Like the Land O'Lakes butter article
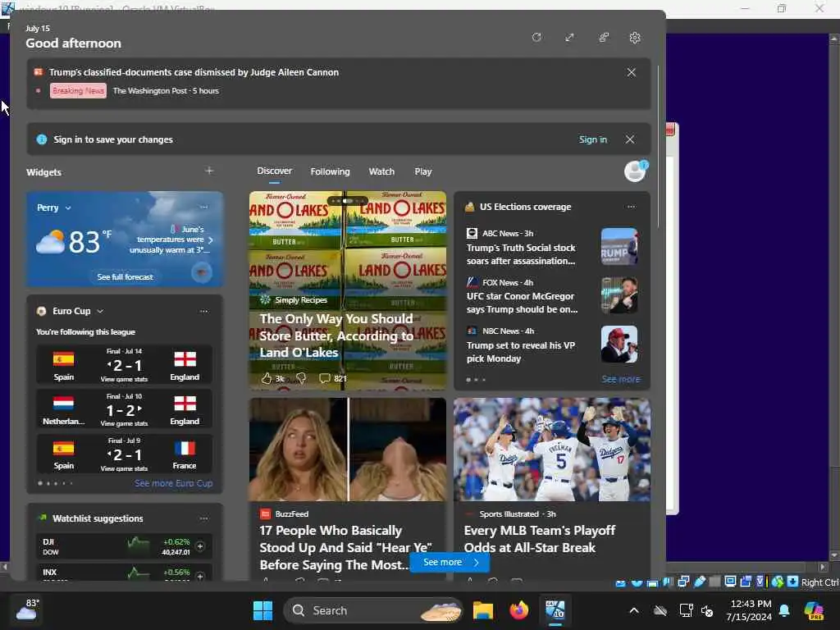This screenshot has width=840, height=630. 267,378
